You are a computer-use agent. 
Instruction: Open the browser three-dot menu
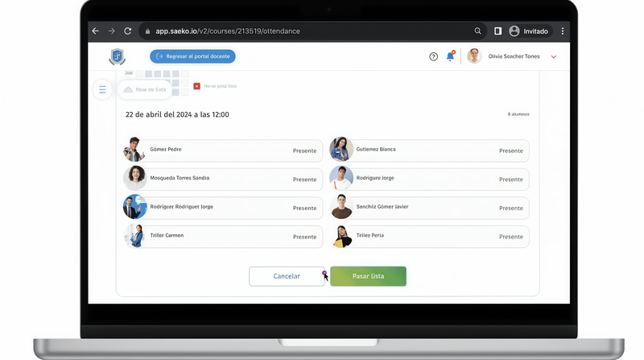563,31
